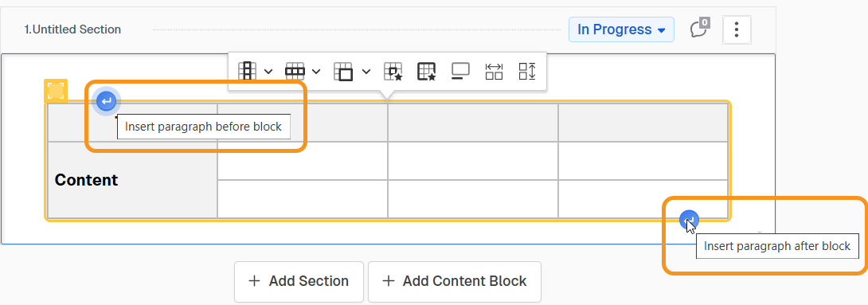Click the table row icon in toolbar
This screenshot has height=305, width=868.
click(295, 72)
